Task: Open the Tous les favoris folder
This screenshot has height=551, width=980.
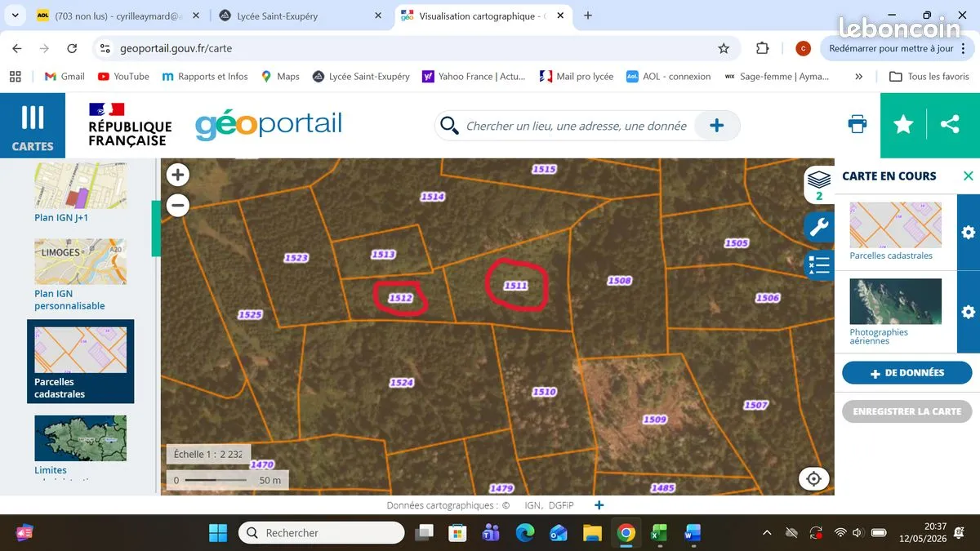Action: click(x=929, y=77)
